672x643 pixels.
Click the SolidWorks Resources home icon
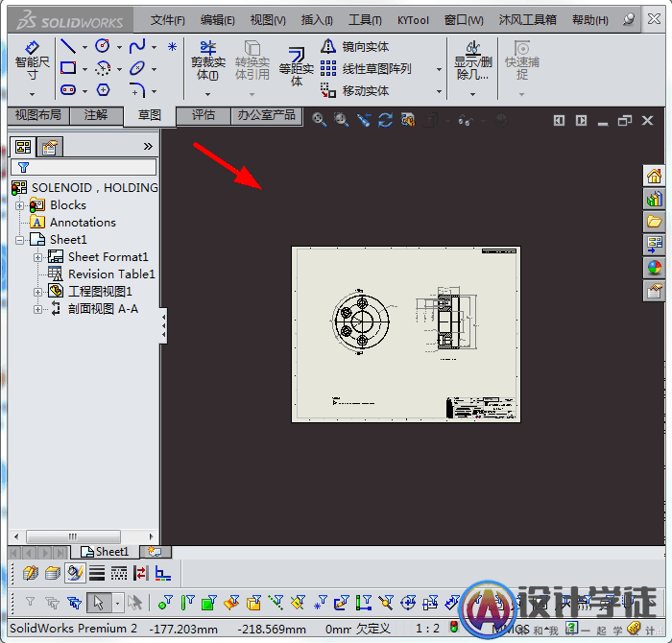(x=654, y=176)
